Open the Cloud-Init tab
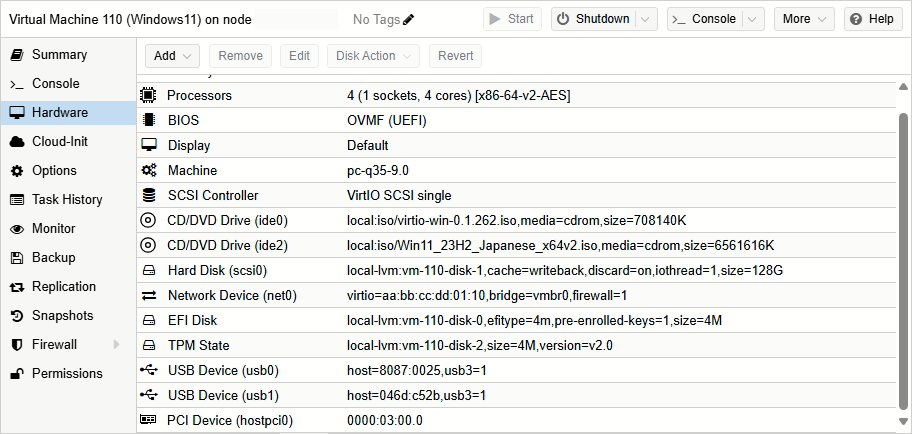 [68, 141]
